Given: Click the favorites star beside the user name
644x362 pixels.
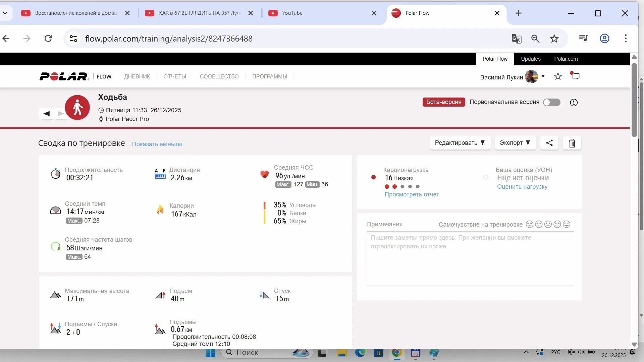Looking at the screenshot, I should click(558, 76).
